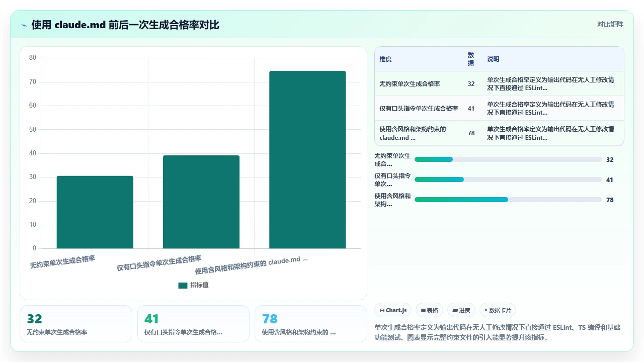Viewport: 644px width, 362px height.
Task: Click progress label 无约束单次生成合…
Action: coord(392,160)
